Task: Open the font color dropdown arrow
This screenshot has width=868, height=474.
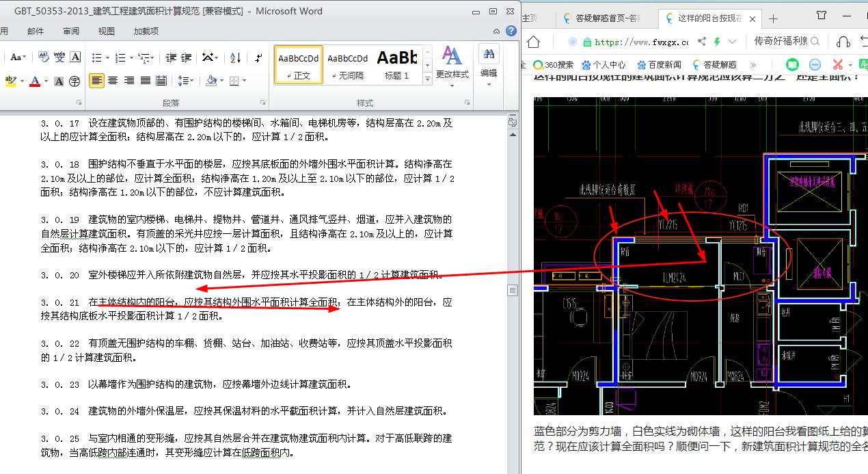Action: [x=46, y=81]
